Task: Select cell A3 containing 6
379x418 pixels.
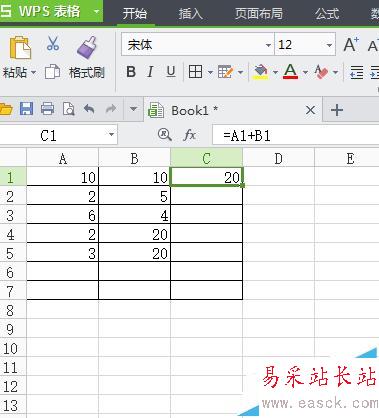Action: [x=63, y=215]
